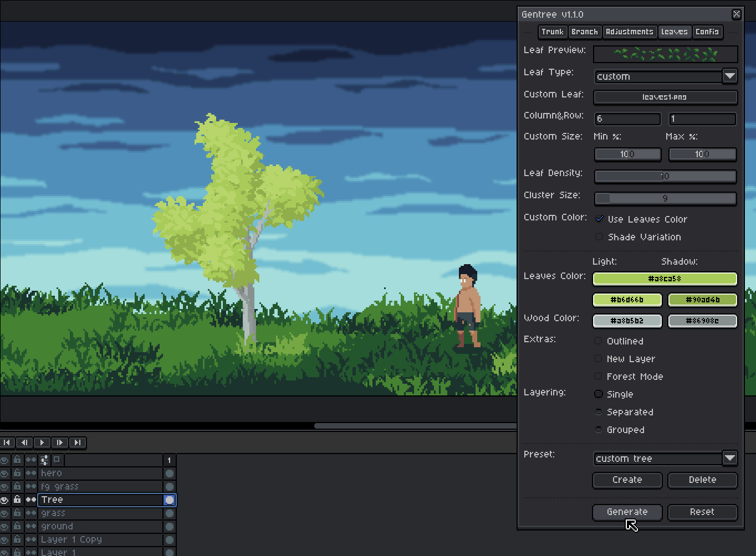Viewport: 756px width, 556px height.
Task: Adjust the Leaf Density slider
Action: [x=665, y=177]
